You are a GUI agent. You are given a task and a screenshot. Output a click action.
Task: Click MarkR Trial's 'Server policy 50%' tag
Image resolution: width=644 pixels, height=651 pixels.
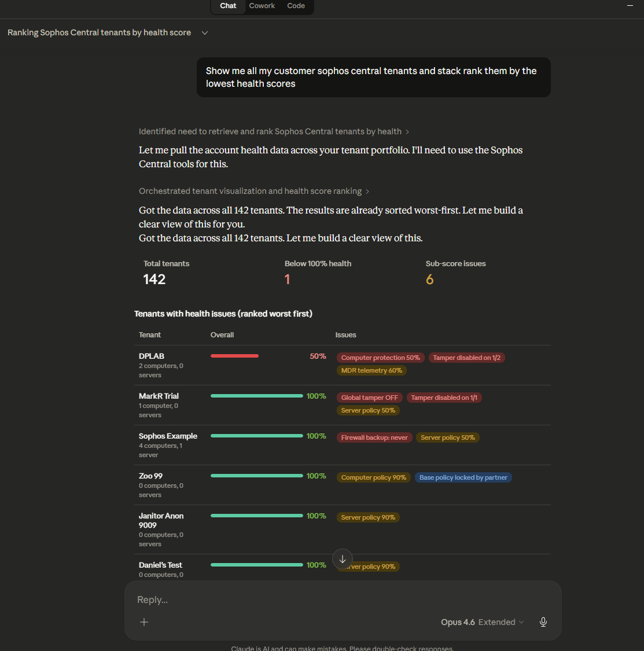[x=368, y=410]
